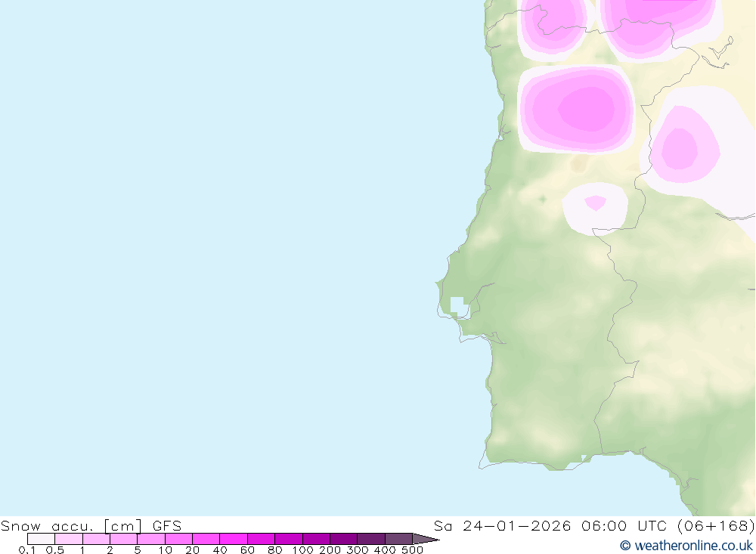The image size is (756, 554).
Task: Click the 10–20 cm legend swatch
Action: (179, 539)
